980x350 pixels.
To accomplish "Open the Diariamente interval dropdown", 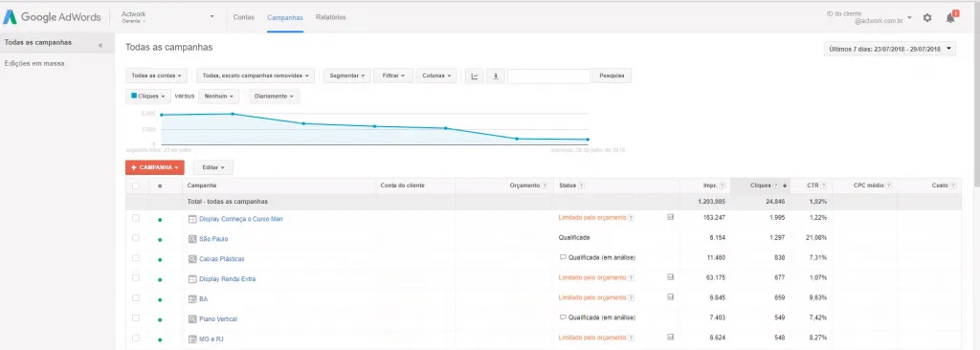I will (274, 97).
